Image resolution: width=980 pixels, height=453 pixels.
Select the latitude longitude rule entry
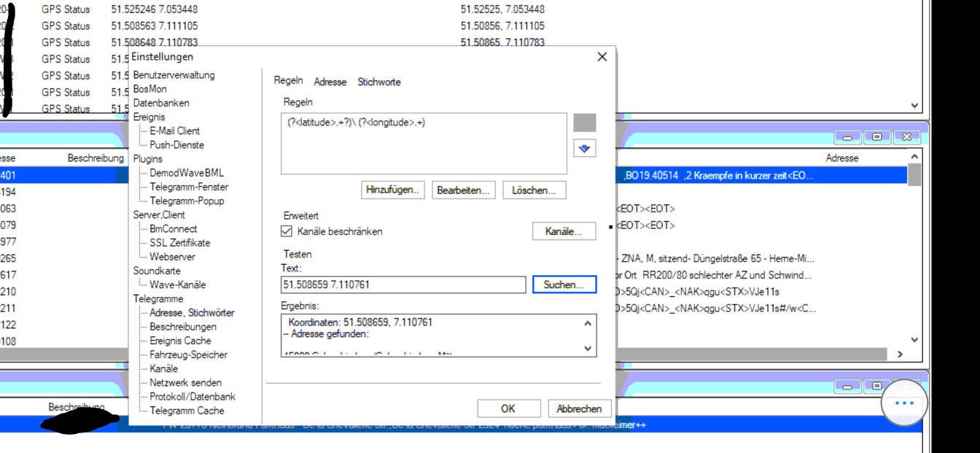tap(356, 123)
